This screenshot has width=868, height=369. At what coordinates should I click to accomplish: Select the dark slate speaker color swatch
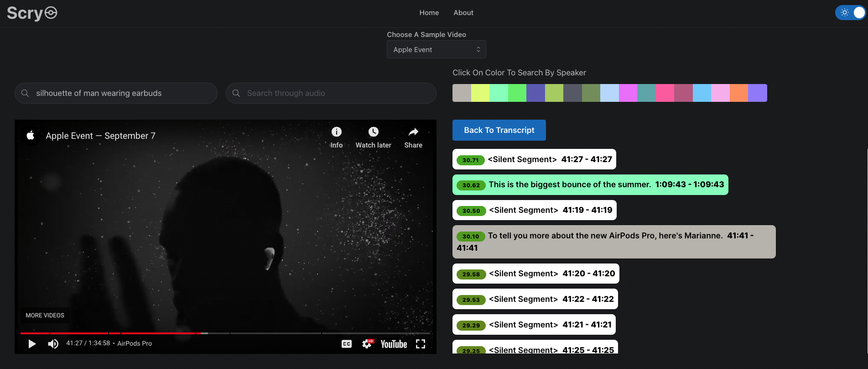pos(572,93)
